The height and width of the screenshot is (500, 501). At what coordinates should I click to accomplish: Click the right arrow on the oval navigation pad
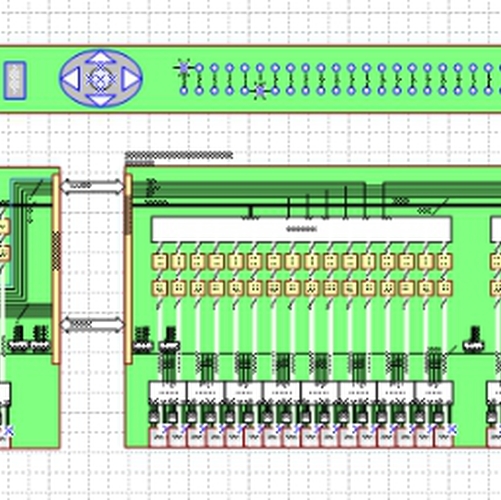[131, 79]
